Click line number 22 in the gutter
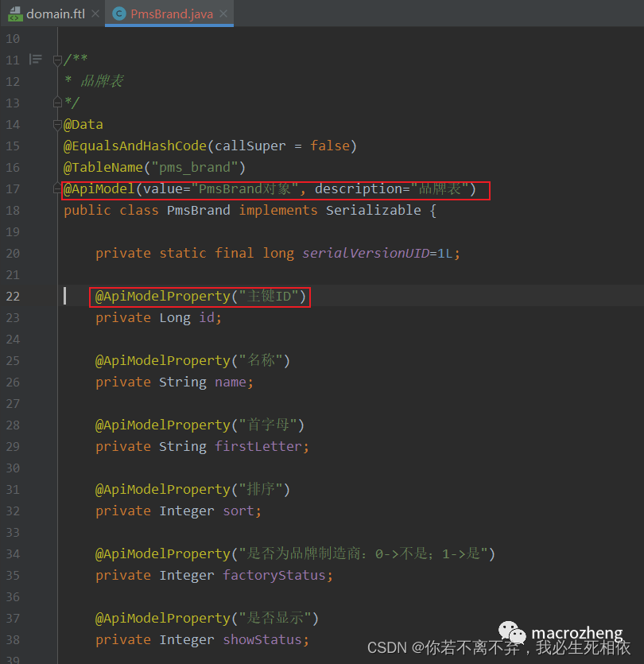Screen dimensions: 644x664 pos(13,296)
